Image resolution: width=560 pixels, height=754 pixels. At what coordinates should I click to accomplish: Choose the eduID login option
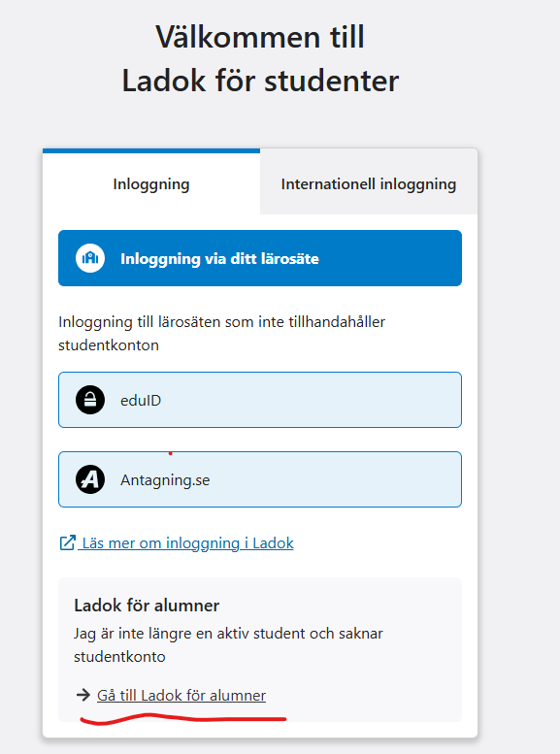pos(260,400)
